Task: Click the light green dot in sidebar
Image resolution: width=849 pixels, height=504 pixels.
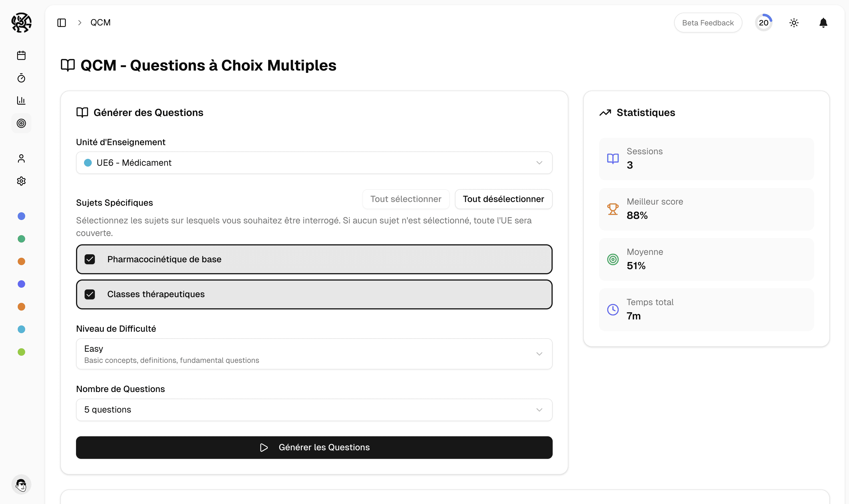Action: tap(21, 352)
